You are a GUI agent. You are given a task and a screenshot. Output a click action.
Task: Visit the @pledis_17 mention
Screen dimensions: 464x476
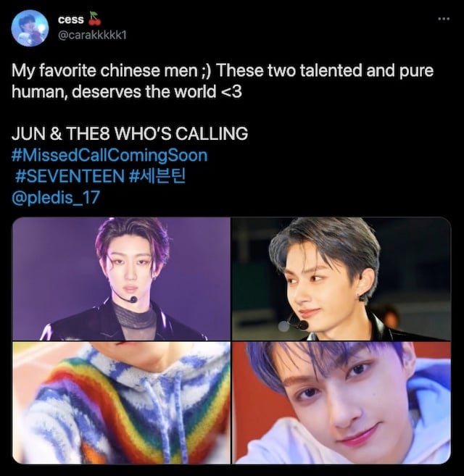[56, 197]
